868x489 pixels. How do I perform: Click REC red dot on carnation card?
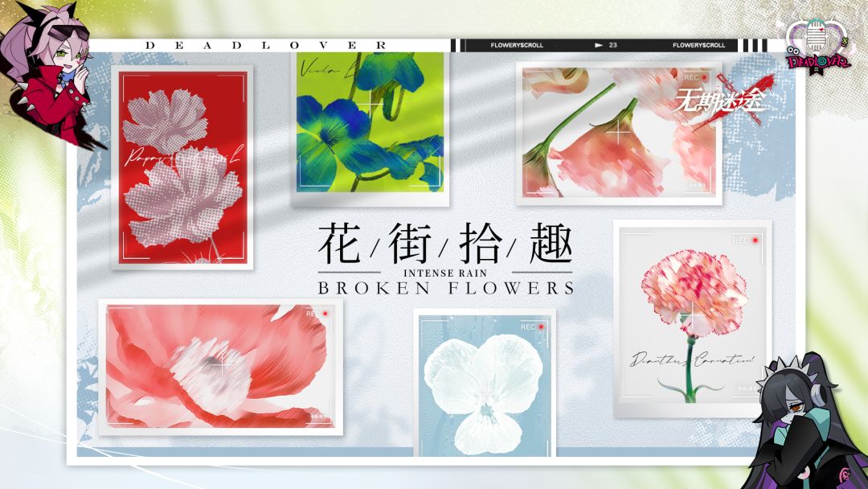(755, 240)
